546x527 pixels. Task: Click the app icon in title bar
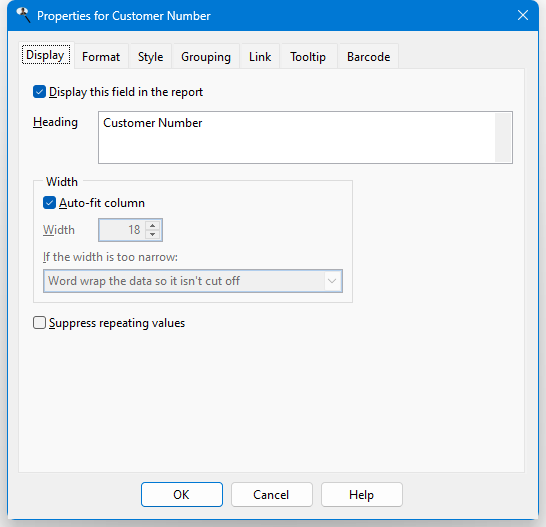pyautogui.click(x=23, y=15)
